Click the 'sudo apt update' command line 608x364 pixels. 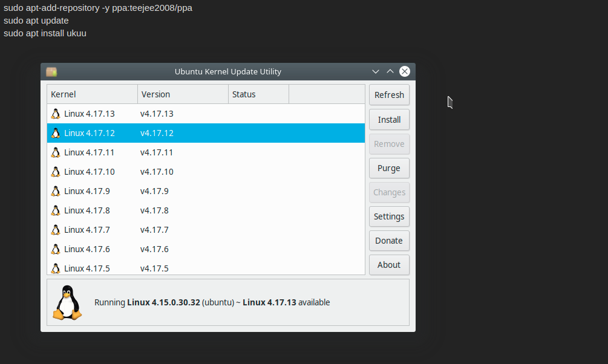pyautogui.click(x=36, y=21)
